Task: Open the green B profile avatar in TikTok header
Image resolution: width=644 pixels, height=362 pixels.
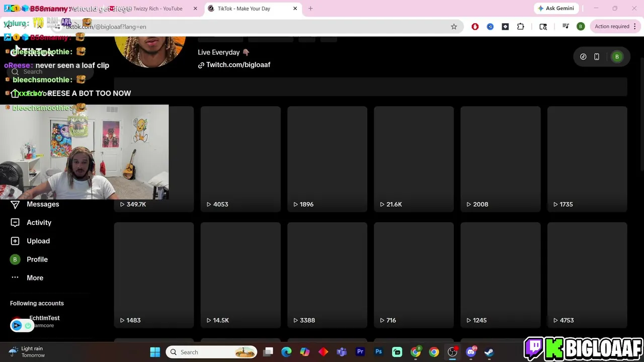Action: (x=617, y=57)
